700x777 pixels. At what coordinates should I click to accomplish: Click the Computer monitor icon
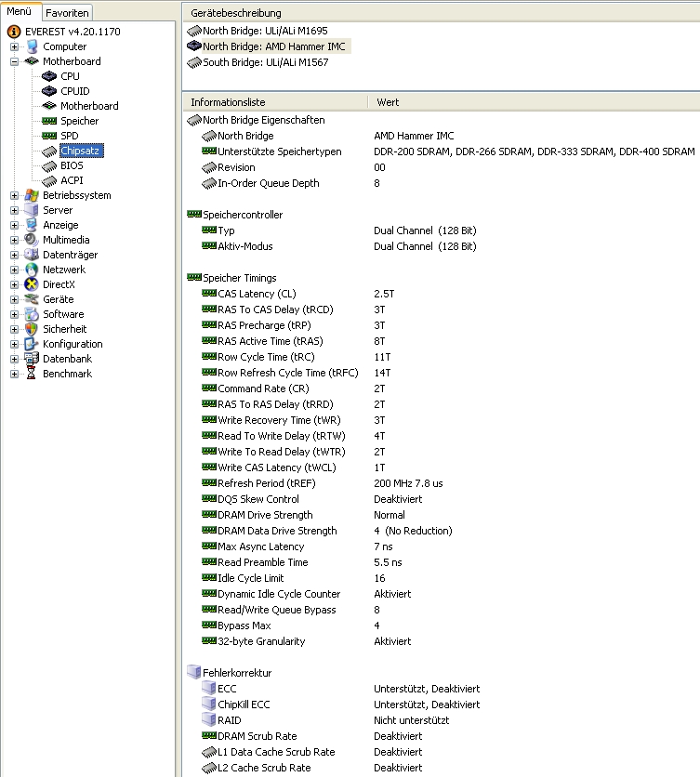(x=32, y=46)
